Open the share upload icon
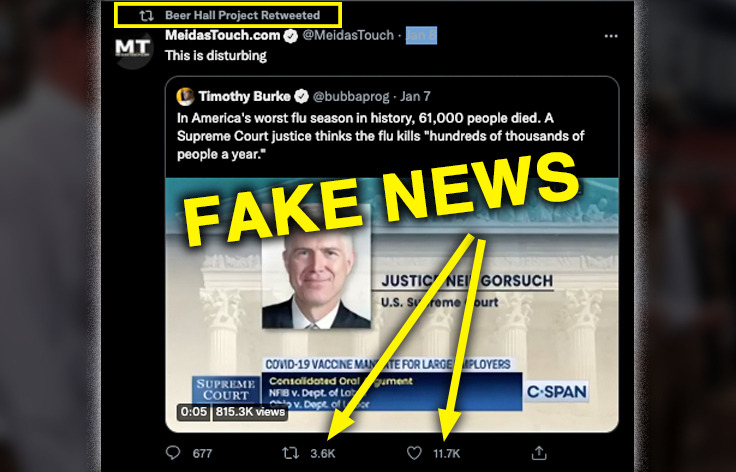This screenshot has height=472, width=736. (x=539, y=453)
